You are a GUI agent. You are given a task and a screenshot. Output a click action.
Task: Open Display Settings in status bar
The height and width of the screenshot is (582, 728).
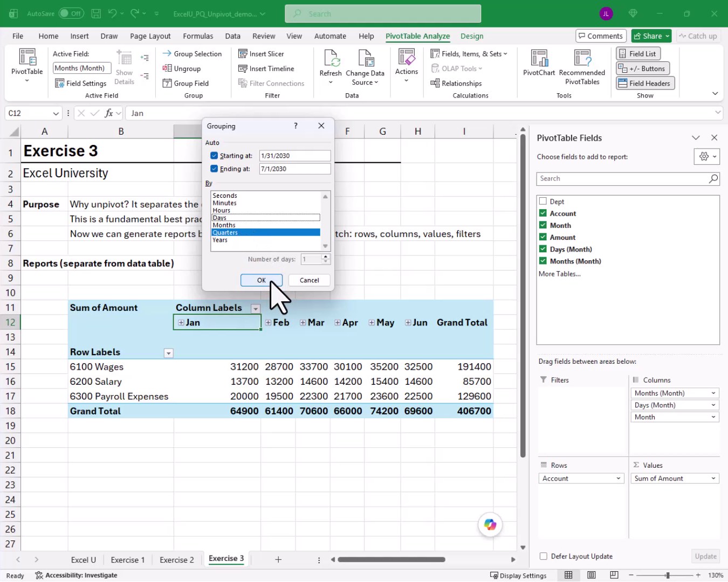[518, 576]
